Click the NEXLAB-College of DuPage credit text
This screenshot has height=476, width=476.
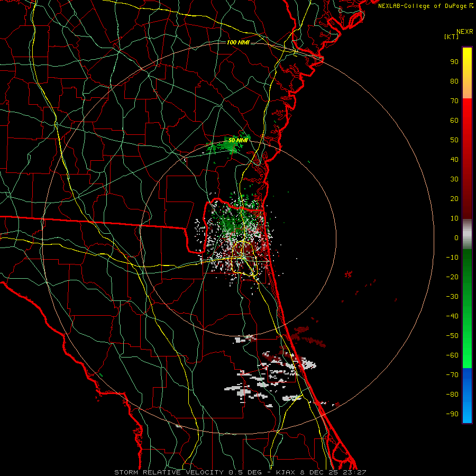coord(425,6)
